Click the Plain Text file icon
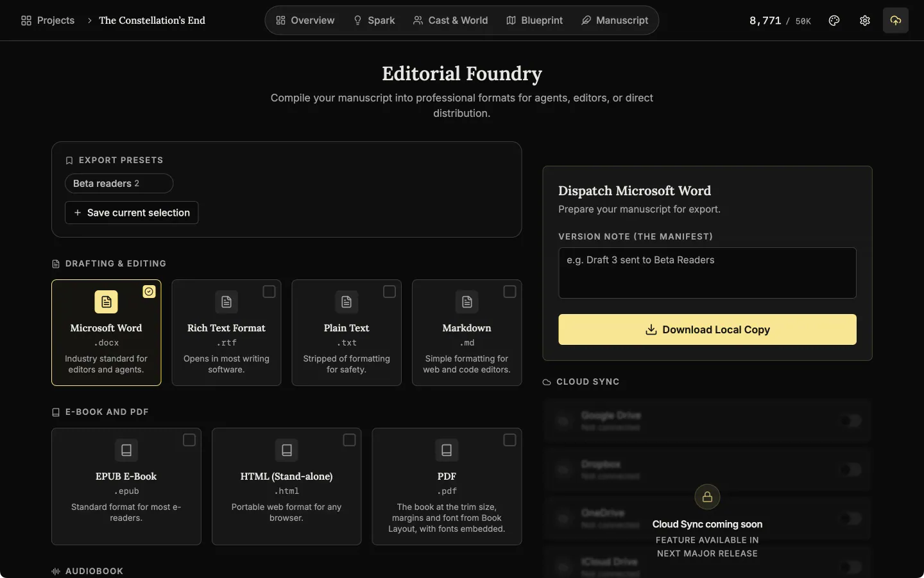Image resolution: width=924 pixels, height=578 pixels. pos(346,302)
